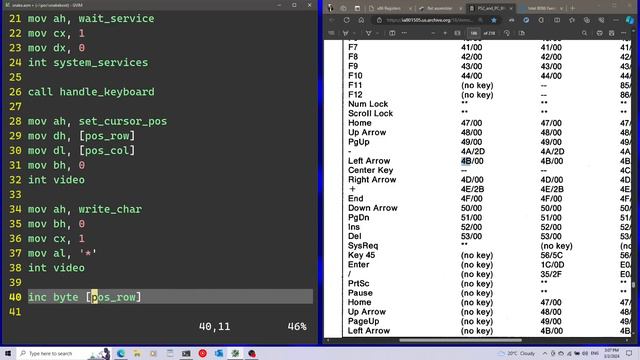Launch Edge from the taskbar
This screenshot has width=640, height=360.
point(121,353)
